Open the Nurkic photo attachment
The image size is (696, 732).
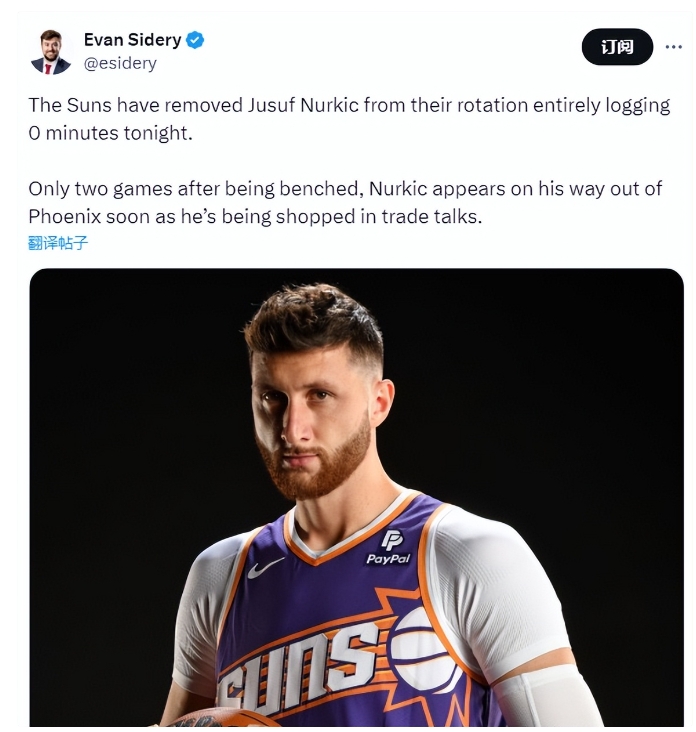click(x=356, y=400)
